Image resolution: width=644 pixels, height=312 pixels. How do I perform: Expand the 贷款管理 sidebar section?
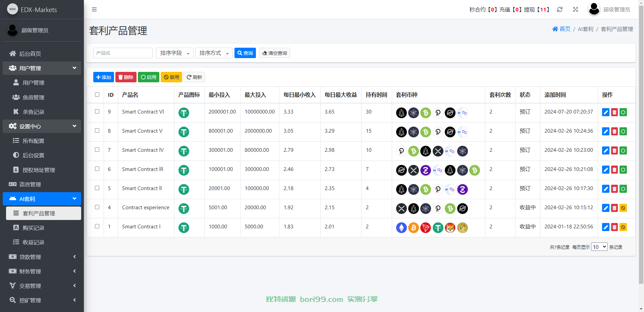[42, 257]
